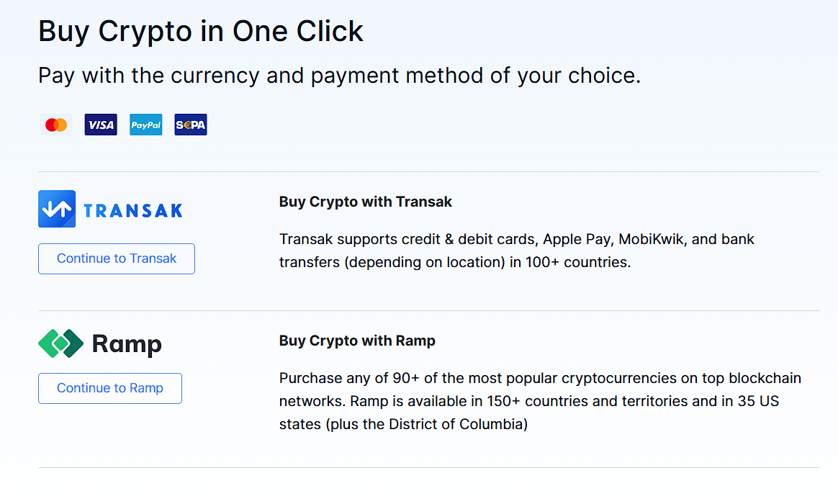This screenshot has width=838, height=504.
Task: Click the Ramp wordmark text
Action: (x=127, y=344)
